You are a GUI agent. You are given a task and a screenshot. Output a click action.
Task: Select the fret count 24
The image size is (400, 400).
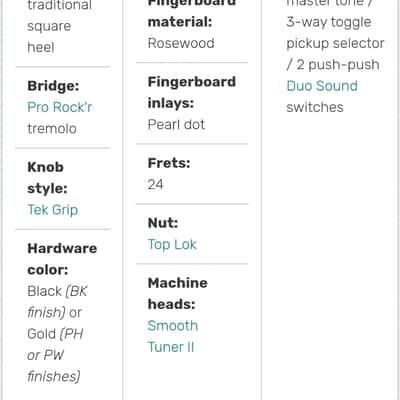(155, 185)
